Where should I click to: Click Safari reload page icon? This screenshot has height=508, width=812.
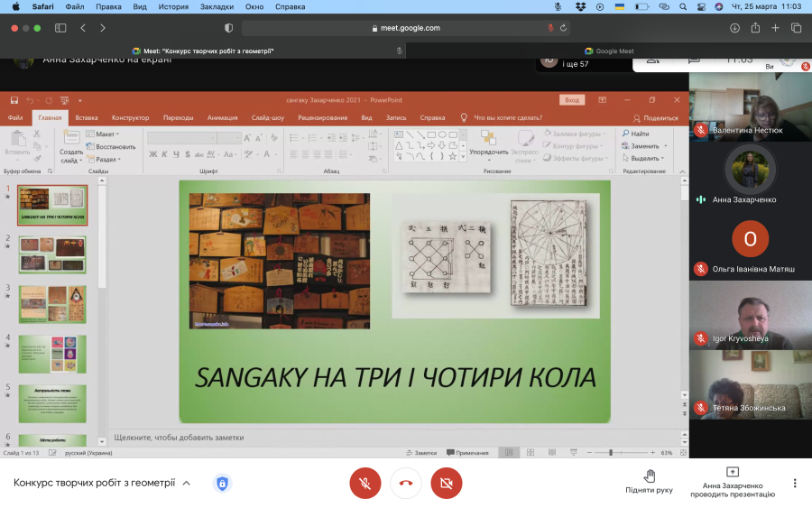coord(563,28)
